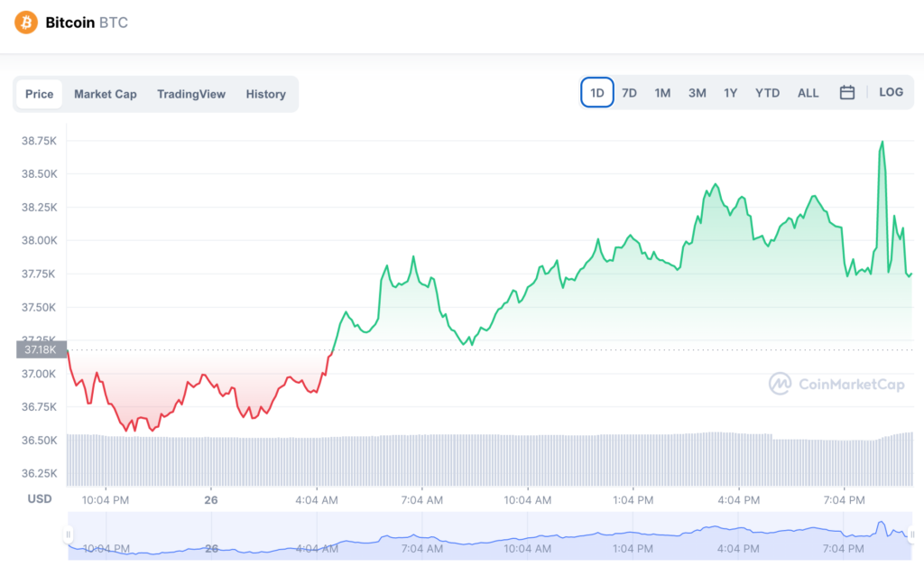The height and width of the screenshot is (567, 924).
Task: Open the TradingView tab
Action: click(x=191, y=94)
